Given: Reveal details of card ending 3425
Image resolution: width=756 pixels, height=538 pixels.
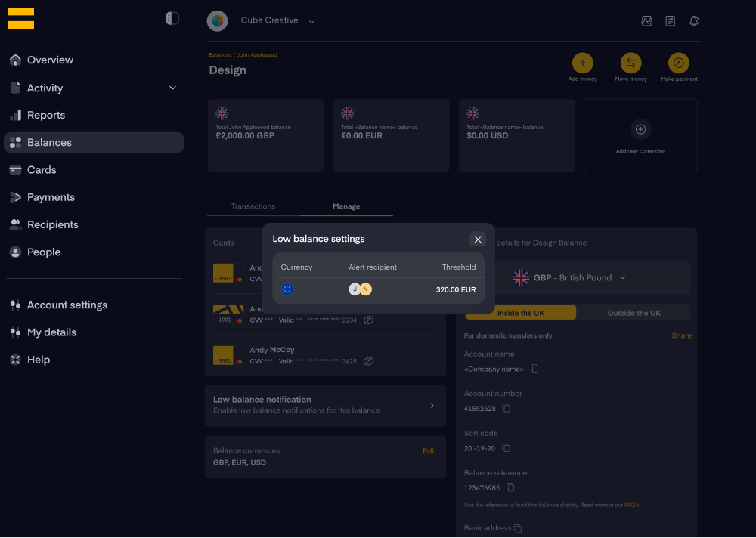Looking at the screenshot, I should [x=368, y=361].
